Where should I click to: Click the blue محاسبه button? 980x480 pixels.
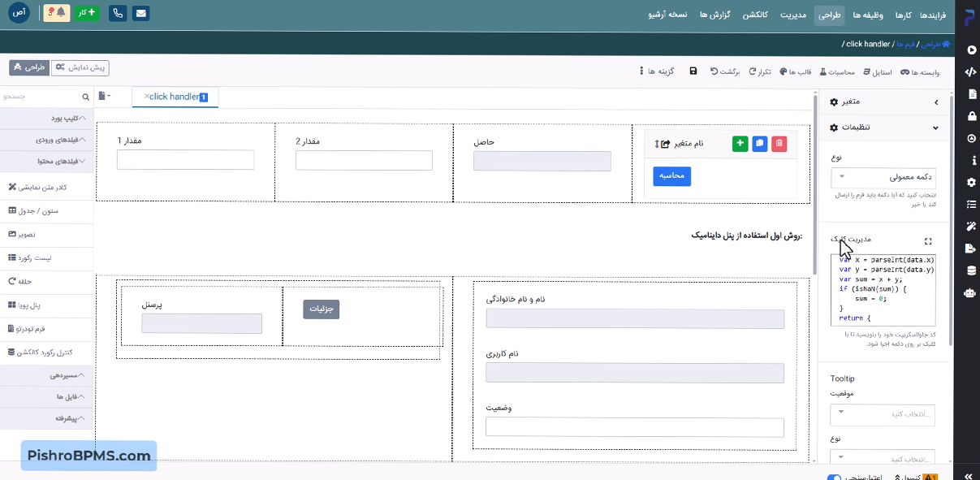(x=672, y=175)
